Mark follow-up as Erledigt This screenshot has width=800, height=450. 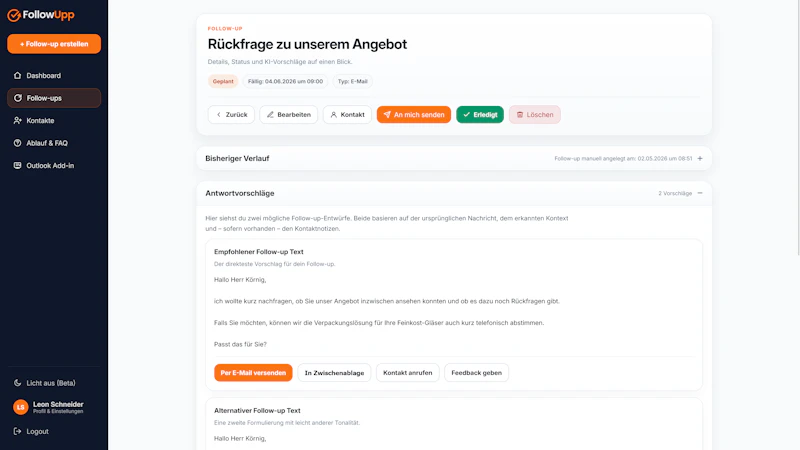tap(480, 114)
